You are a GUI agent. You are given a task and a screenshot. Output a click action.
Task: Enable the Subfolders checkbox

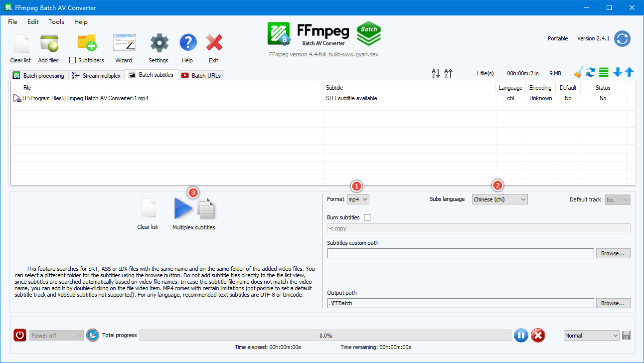(73, 60)
